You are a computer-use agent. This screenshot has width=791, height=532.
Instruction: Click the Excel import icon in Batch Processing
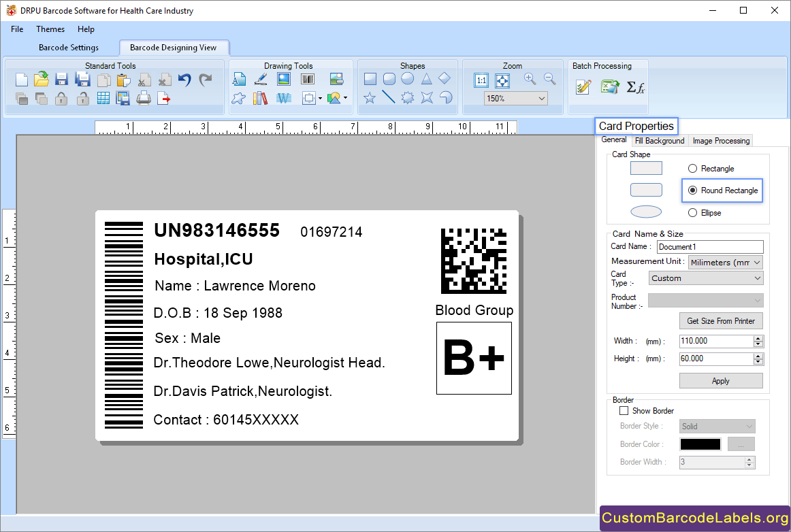pos(610,86)
